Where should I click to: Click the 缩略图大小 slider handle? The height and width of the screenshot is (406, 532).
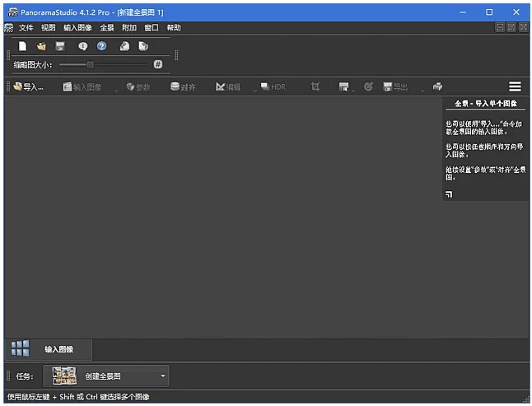click(91, 64)
